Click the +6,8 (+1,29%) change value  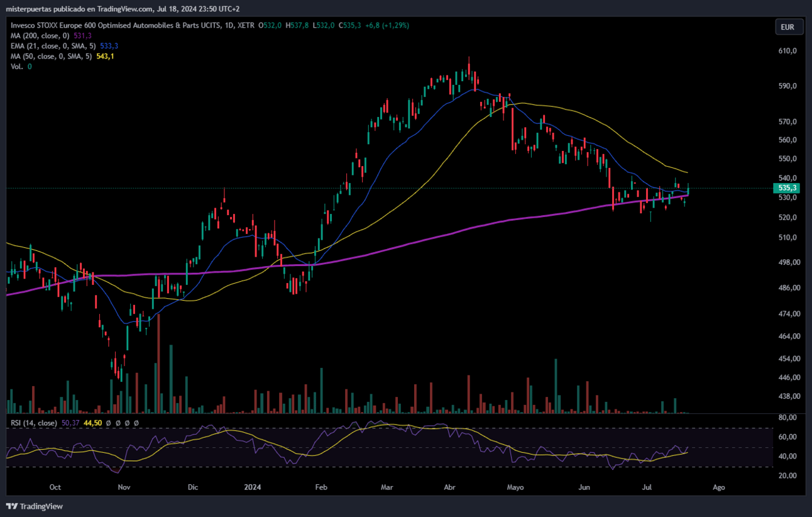point(386,26)
